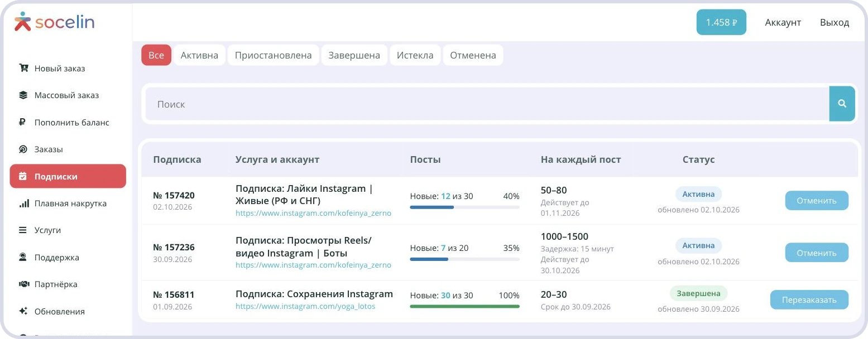Image resolution: width=868 pixels, height=339 pixels.
Task: Click the 40% progress bar
Action: pyautogui.click(x=464, y=207)
